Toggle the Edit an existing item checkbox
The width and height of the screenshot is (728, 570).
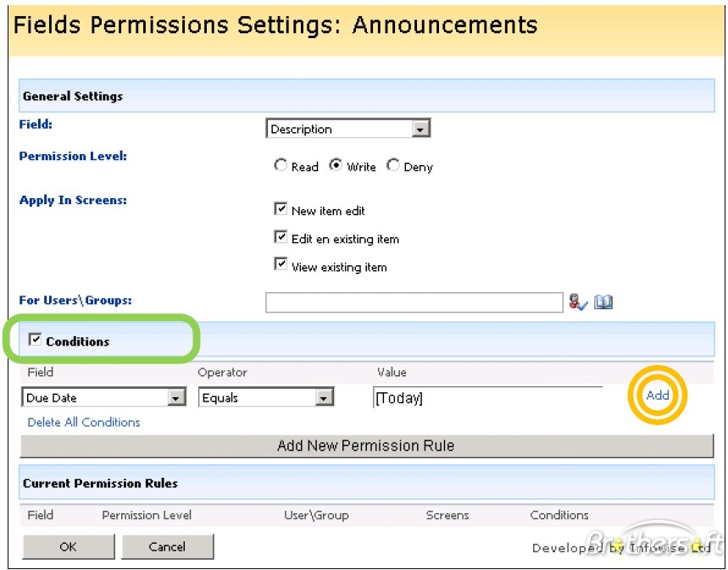(281, 237)
